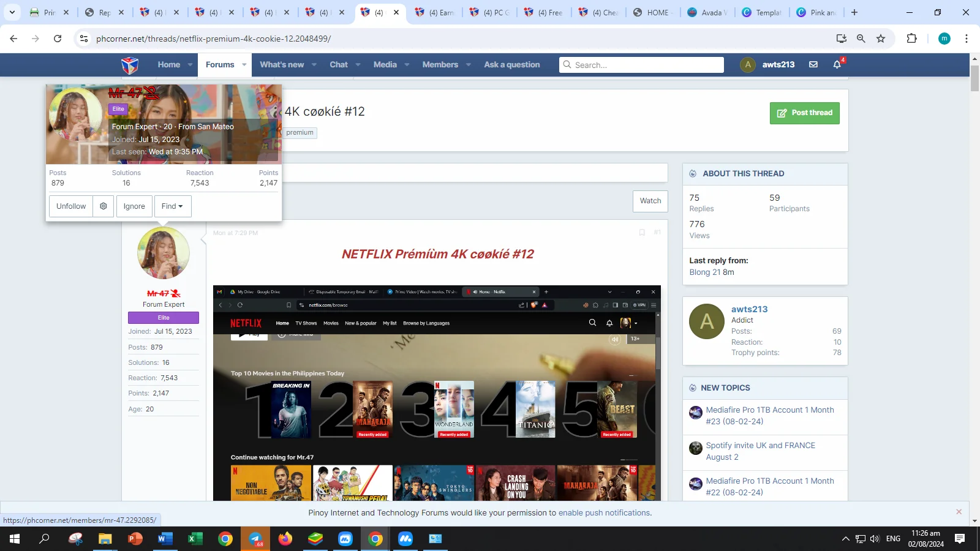Screen dimensions: 980x551
Task: Bookmark the first post with the bookmark icon
Action: [x=642, y=233]
